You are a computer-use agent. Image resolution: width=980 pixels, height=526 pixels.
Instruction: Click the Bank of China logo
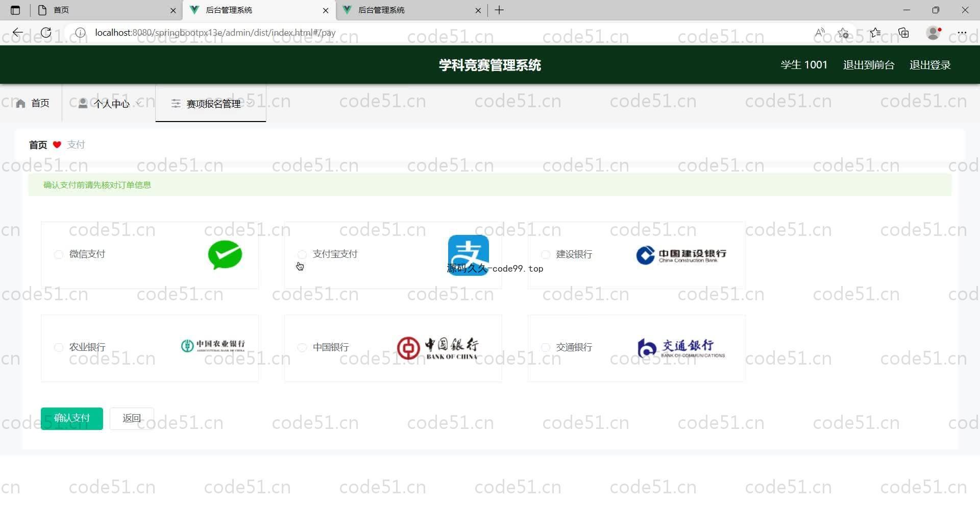pos(437,348)
